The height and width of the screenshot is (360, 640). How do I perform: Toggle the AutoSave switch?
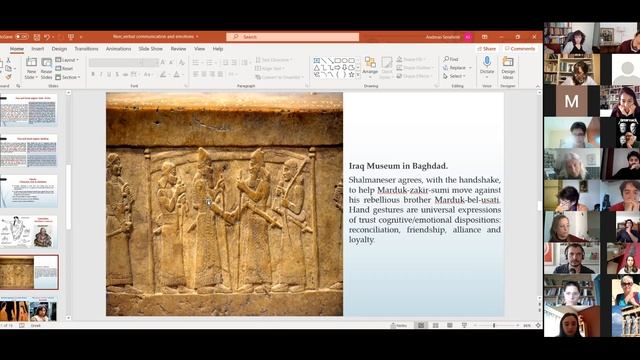click(x=21, y=37)
